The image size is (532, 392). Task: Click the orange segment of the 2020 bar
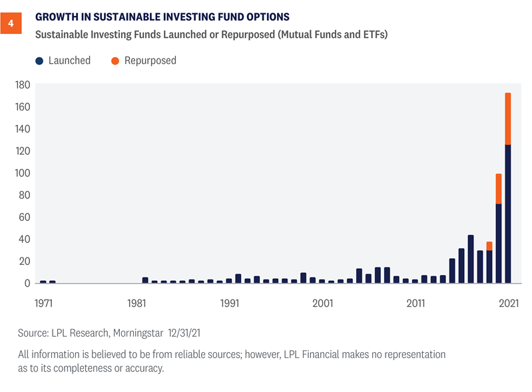(x=499, y=188)
